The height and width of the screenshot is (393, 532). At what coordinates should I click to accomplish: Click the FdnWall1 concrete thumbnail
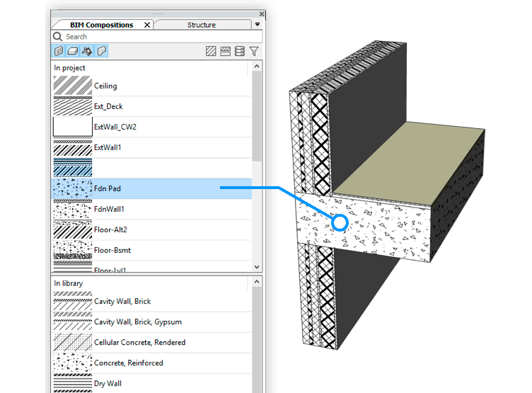pyautogui.click(x=73, y=209)
